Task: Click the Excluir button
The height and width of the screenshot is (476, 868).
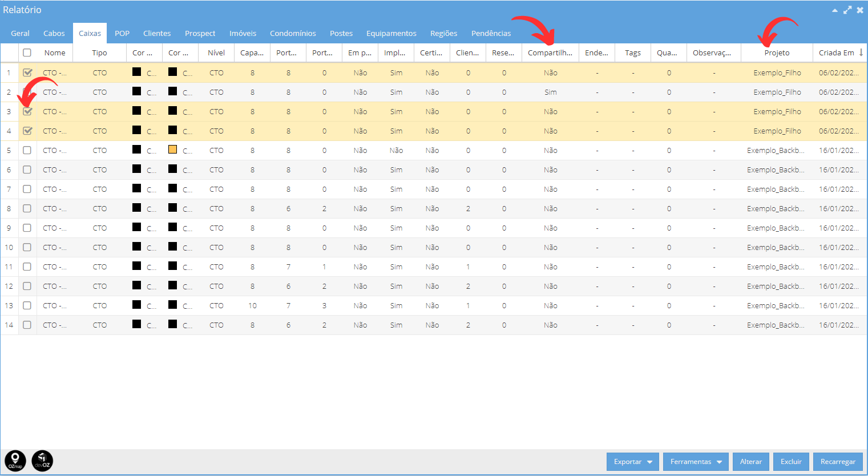Action: 791,462
